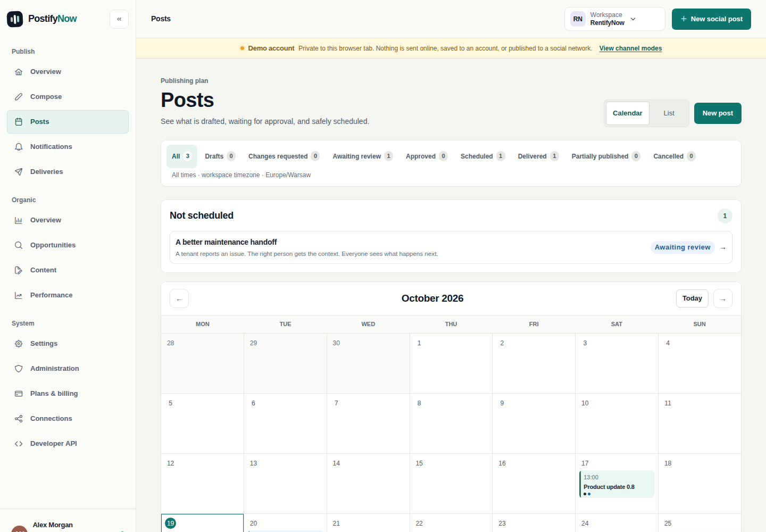Show Scheduled posts tab

(482, 156)
